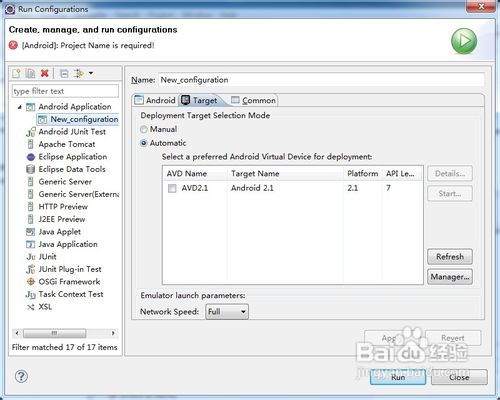Click the Close button
Viewport: 500px width, 400px height.
(459, 377)
